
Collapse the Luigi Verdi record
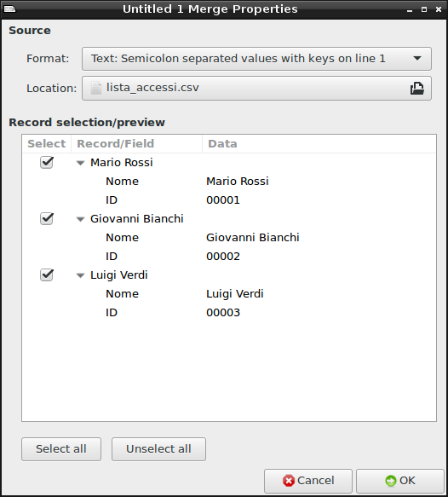click(x=81, y=275)
